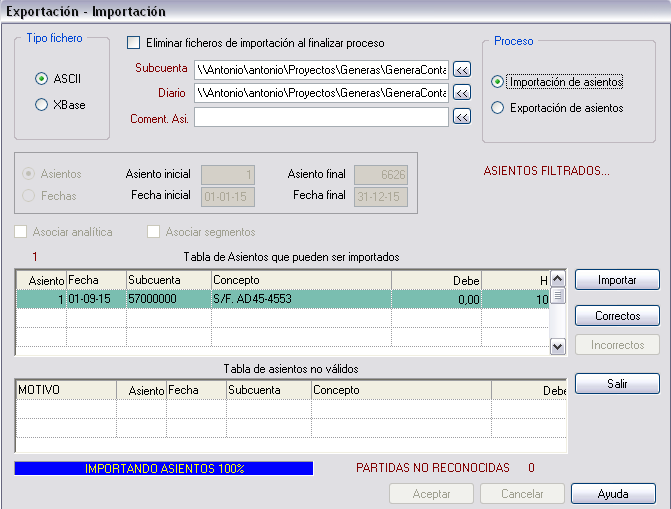Screen dimensions: 671x509
Task: Click the Fecha inicial field 01-01-15
Action: click(x=228, y=197)
